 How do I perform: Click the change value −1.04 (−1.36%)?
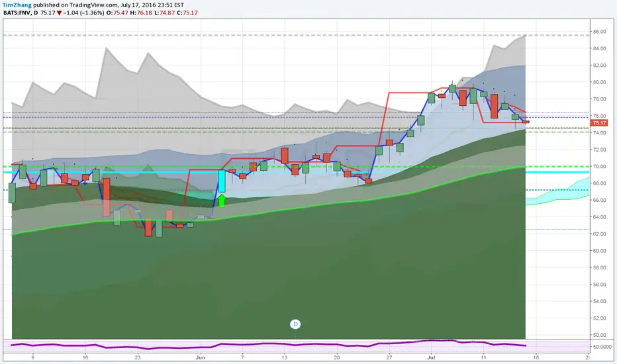point(84,13)
